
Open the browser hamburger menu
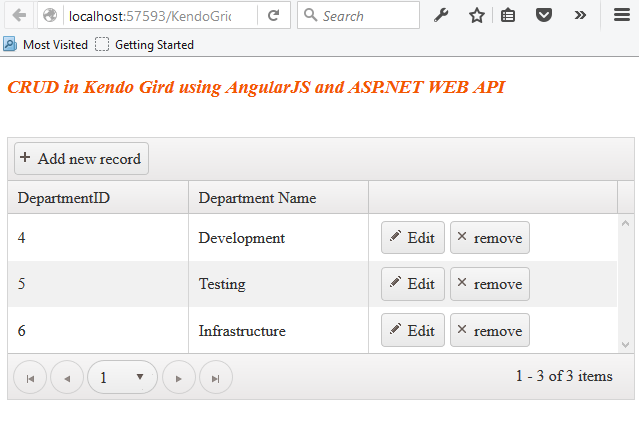pyautogui.click(x=622, y=15)
